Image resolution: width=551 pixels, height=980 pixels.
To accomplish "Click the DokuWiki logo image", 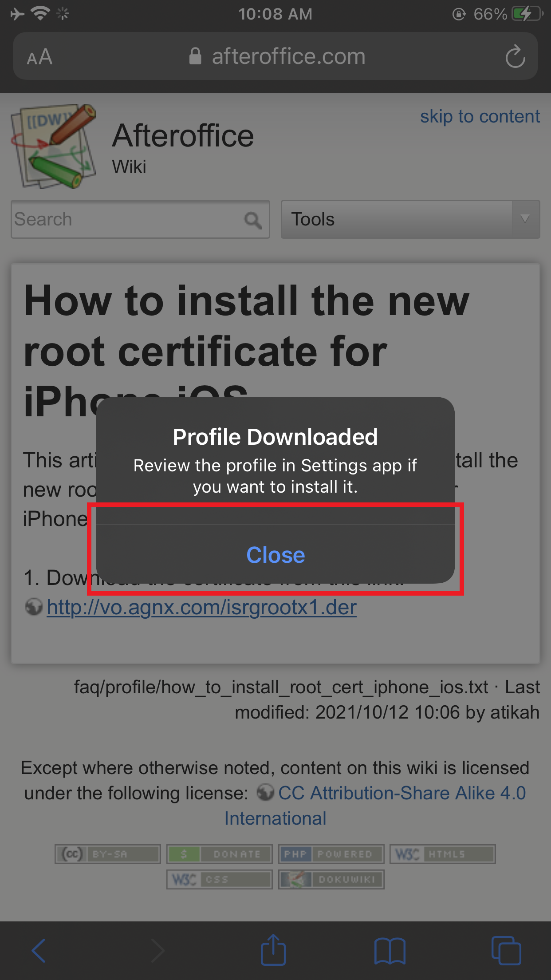I will click(54, 146).
